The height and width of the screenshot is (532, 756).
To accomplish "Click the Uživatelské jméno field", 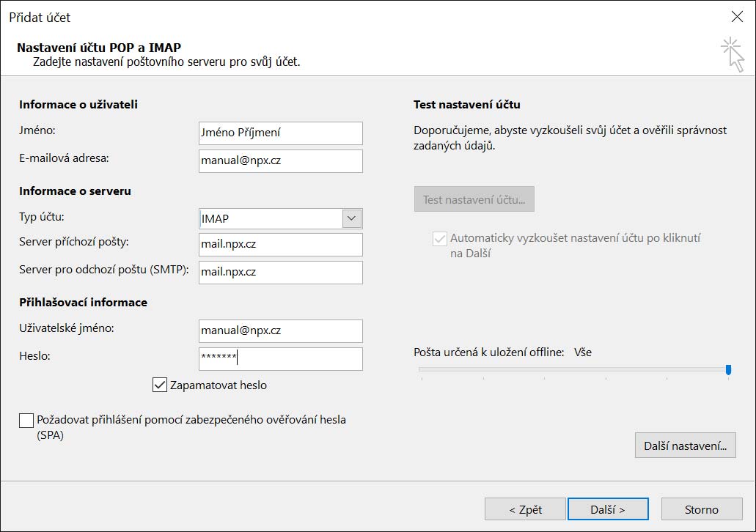I will tap(280, 331).
